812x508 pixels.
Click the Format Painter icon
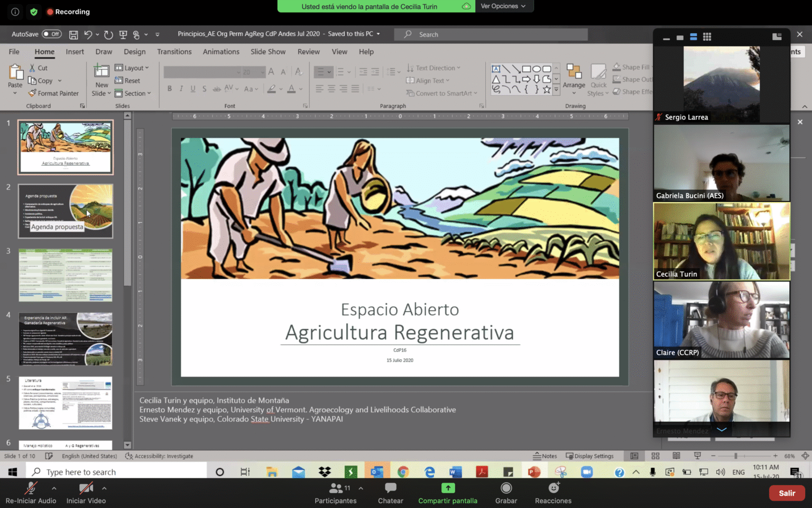click(33, 93)
